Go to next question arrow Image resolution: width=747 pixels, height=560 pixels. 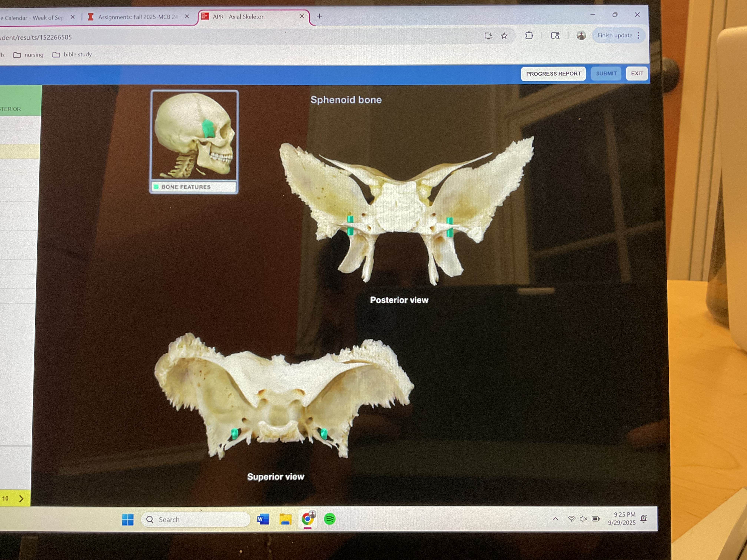click(21, 499)
